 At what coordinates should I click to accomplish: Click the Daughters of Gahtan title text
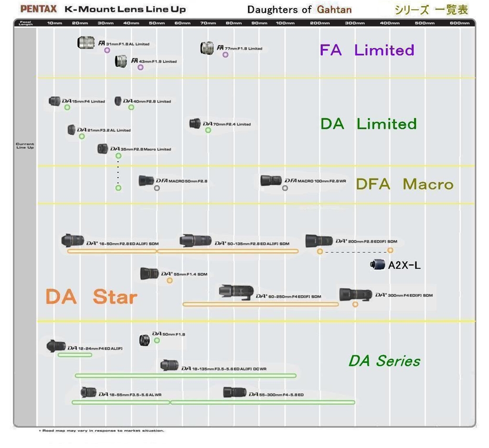click(x=299, y=10)
